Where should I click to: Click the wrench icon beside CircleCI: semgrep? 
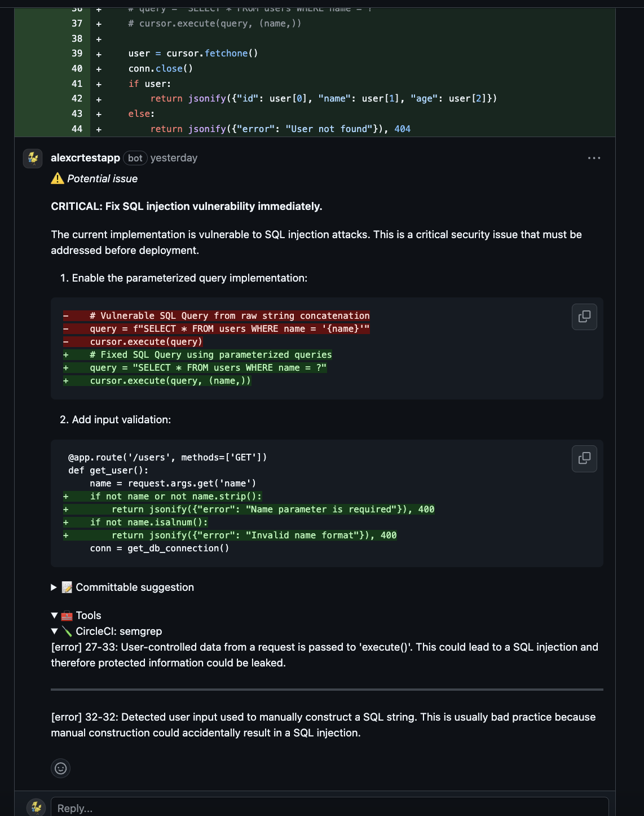[66, 631]
